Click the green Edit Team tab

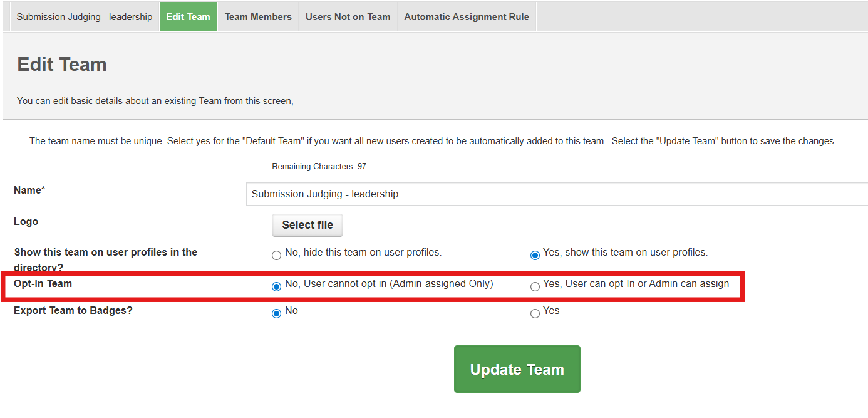(x=188, y=17)
